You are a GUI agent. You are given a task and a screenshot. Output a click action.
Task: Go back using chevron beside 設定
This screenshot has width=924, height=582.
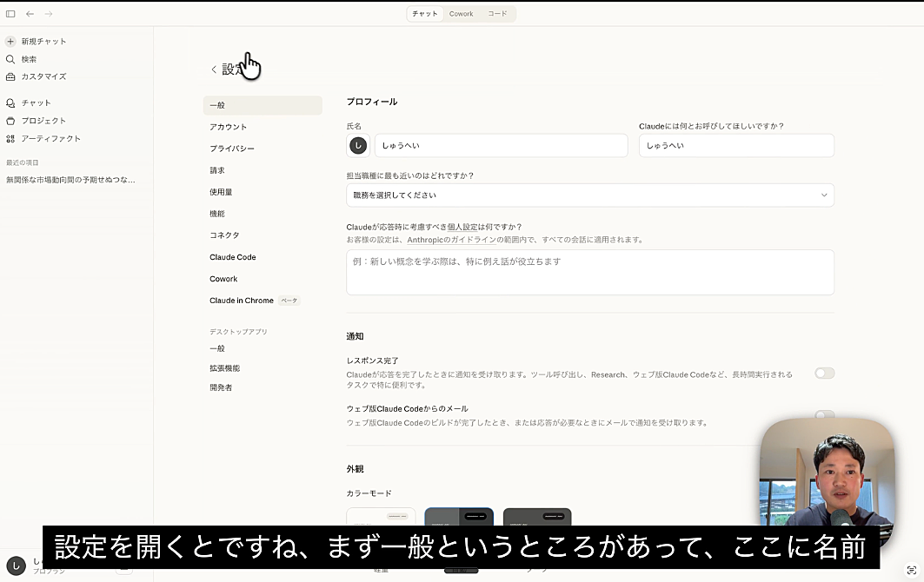coord(214,69)
